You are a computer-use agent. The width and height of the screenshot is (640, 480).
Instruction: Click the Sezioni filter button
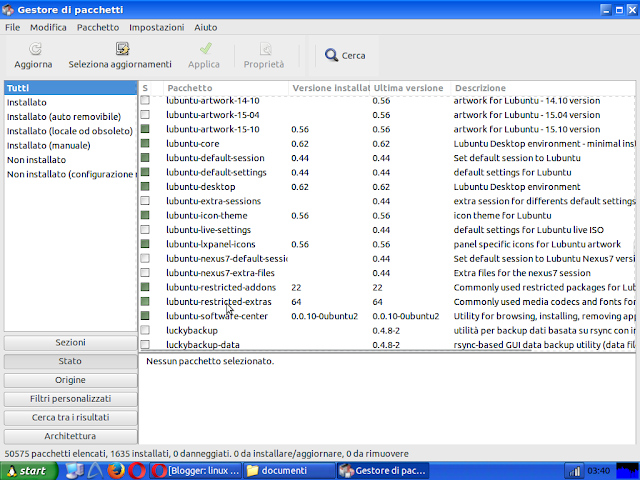click(71, 342)
